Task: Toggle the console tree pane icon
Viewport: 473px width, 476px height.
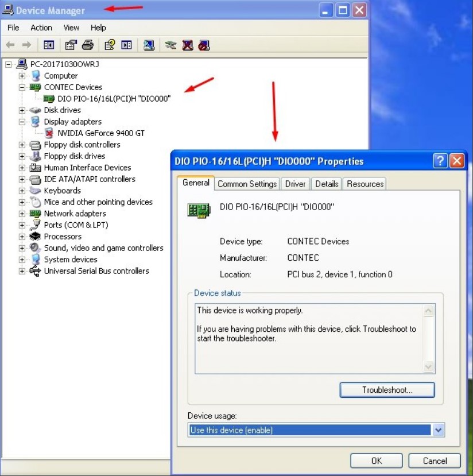Action: [49, 45]
